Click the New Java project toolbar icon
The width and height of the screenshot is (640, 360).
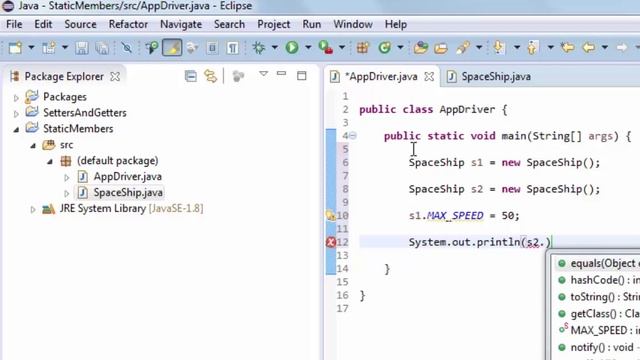49,48
